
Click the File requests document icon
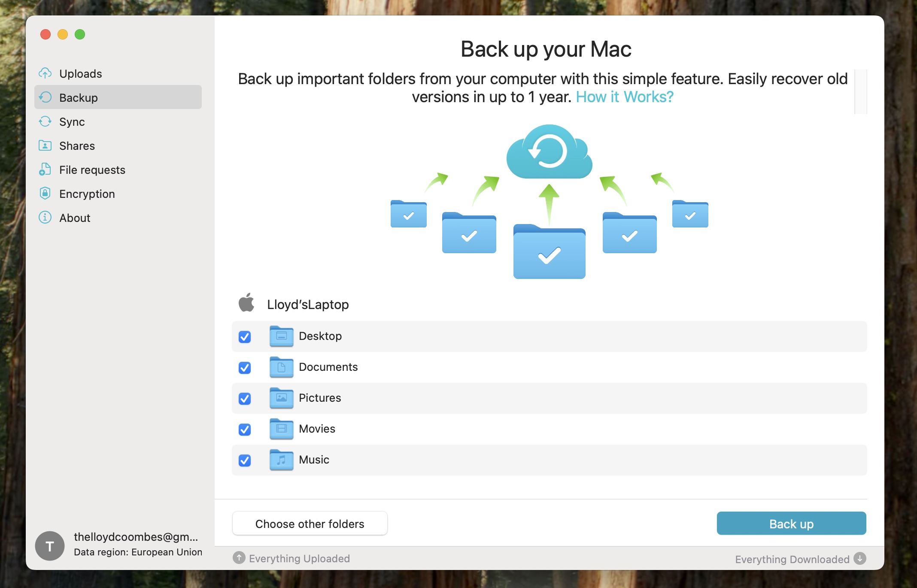coord(45,170)
